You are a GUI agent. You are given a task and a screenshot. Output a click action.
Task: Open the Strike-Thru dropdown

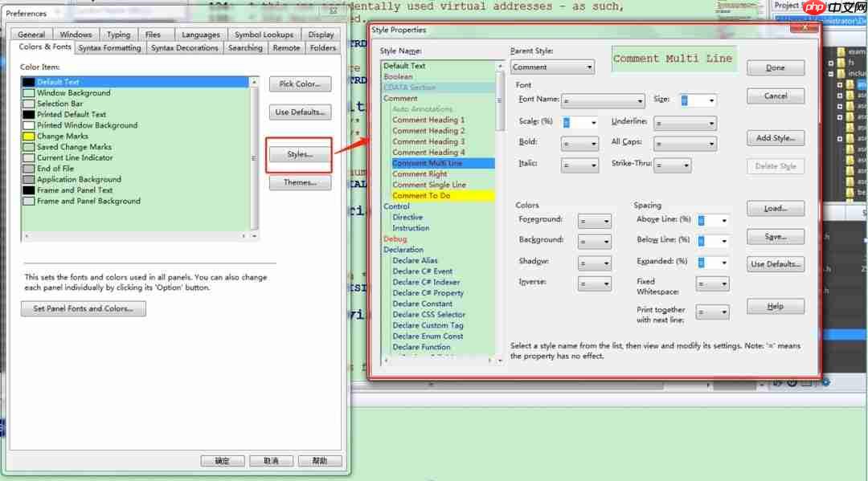point(672,165)
